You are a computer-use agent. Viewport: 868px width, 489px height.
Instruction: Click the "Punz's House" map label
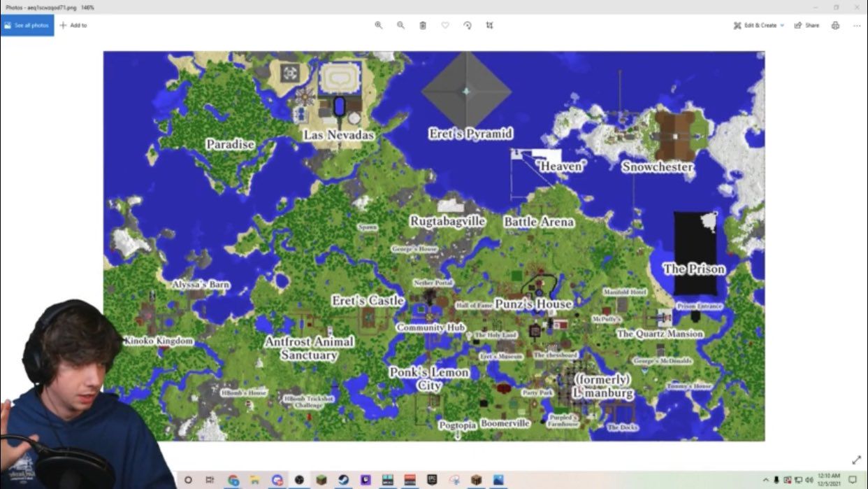coord(533,304)
